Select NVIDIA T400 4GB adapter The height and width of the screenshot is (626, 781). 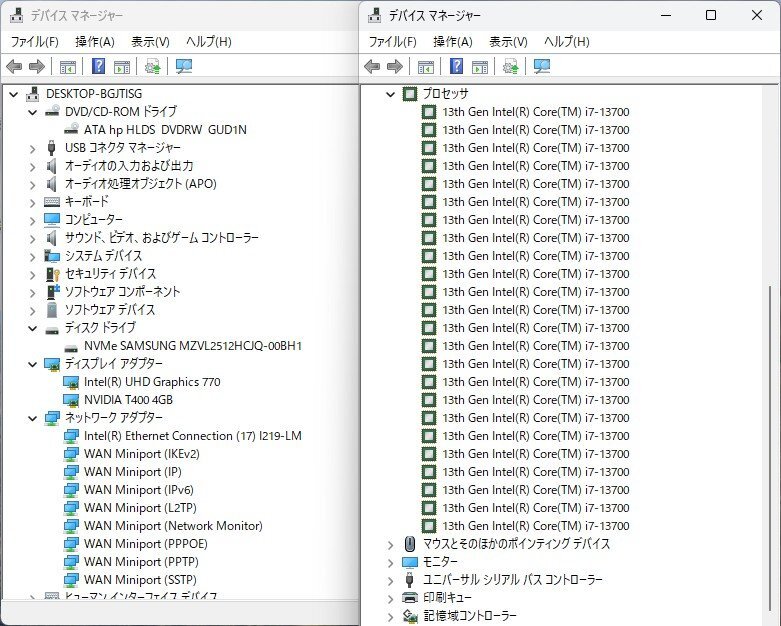128,399
